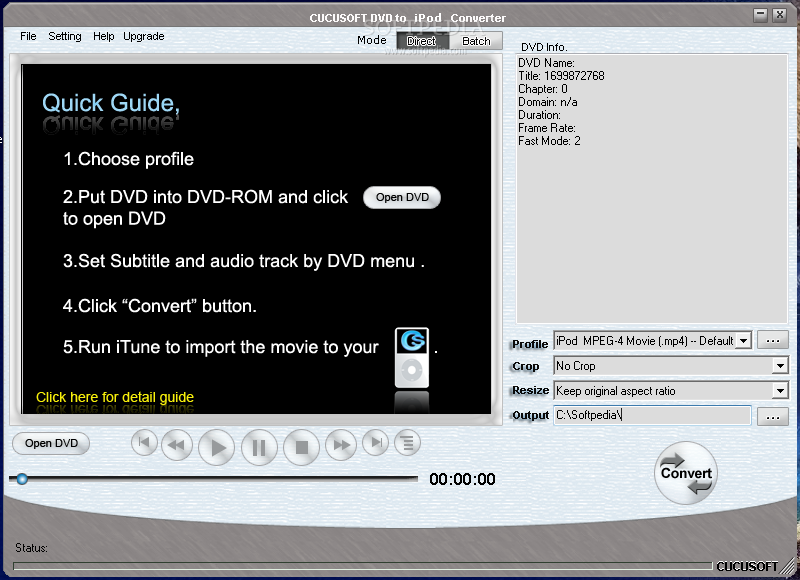This screenshot has width=800, height=580.
Task: Open the Profile dropdown arrow
Action: tap(744, 341)
